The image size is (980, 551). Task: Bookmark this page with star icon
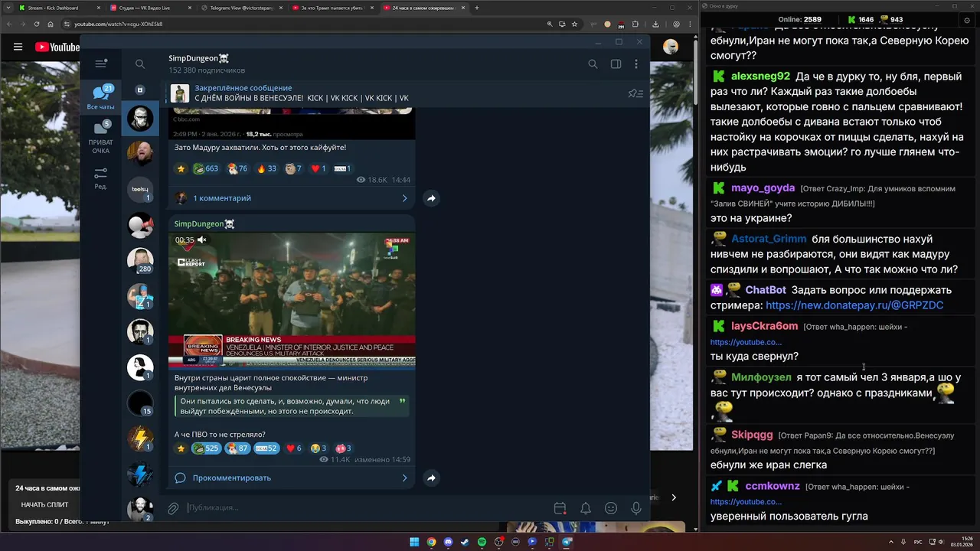pos(574,24)
